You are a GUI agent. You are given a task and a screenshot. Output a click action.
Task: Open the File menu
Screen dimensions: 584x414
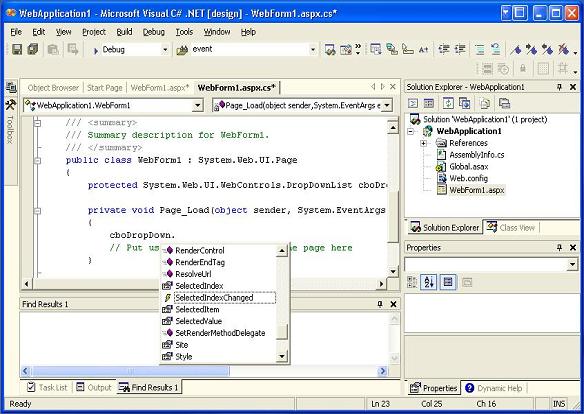point(16,32)
